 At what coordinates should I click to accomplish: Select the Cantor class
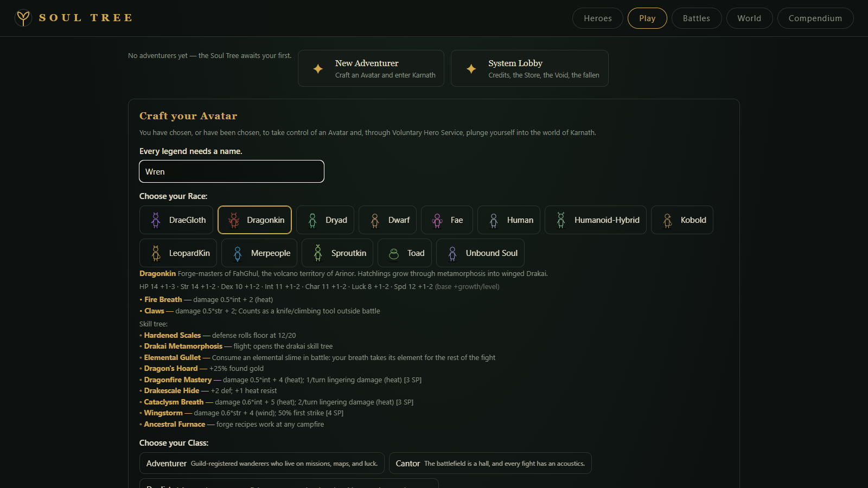coord(490,464)
